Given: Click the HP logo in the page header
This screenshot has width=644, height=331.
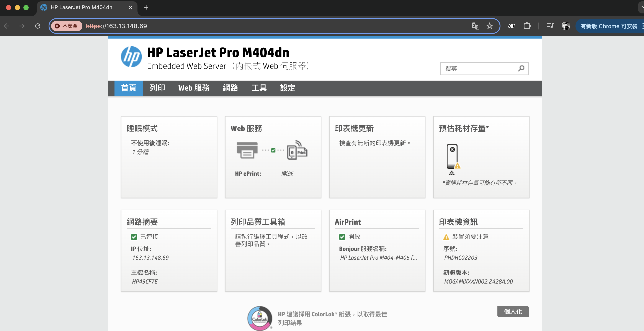Looking at the screenshot, I should click(131, 57).
